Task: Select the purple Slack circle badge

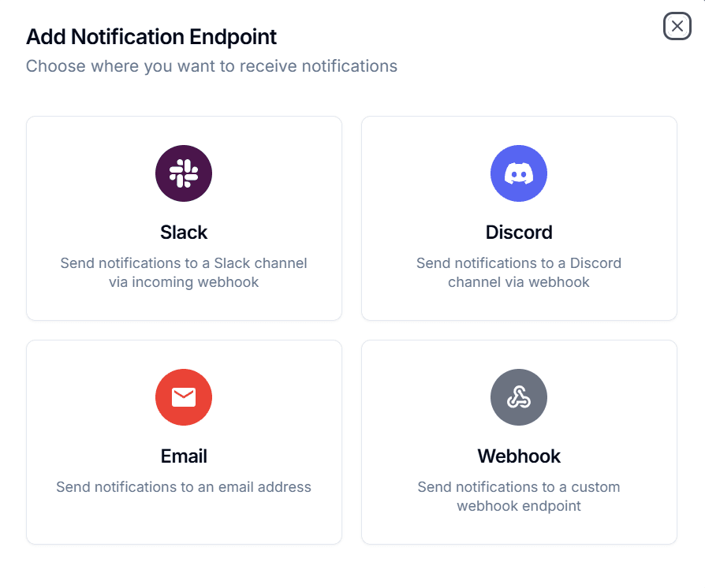Action: coord(184,173)
